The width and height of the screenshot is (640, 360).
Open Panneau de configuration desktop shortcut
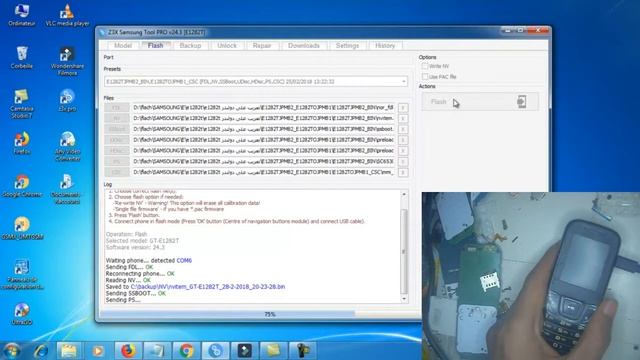click(x=22, y=274)
